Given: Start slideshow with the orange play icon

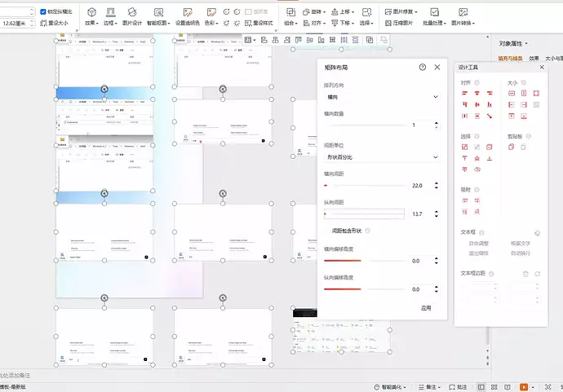Looking at the screenshot, I should pyautogui.click(x=523, y=386).
